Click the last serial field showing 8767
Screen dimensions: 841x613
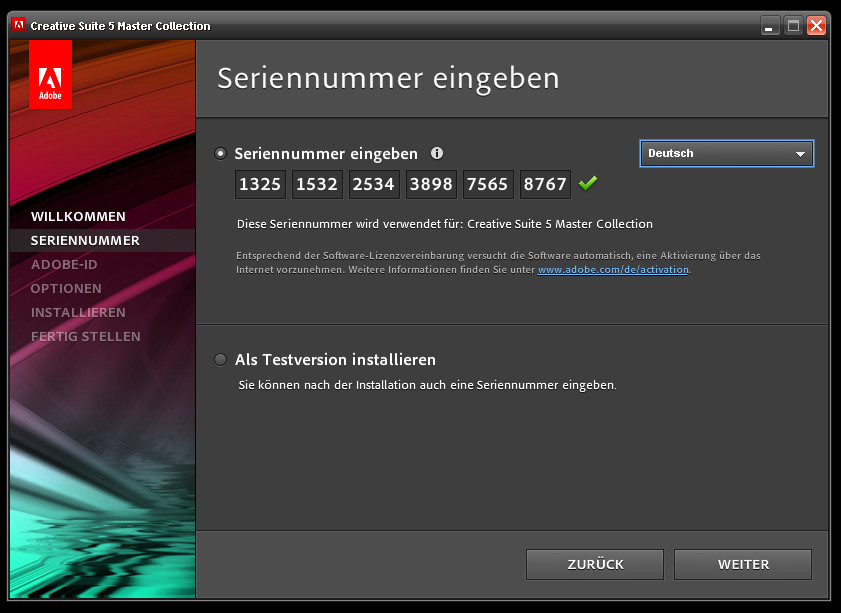pyautogui.click(x=544, y=184)
